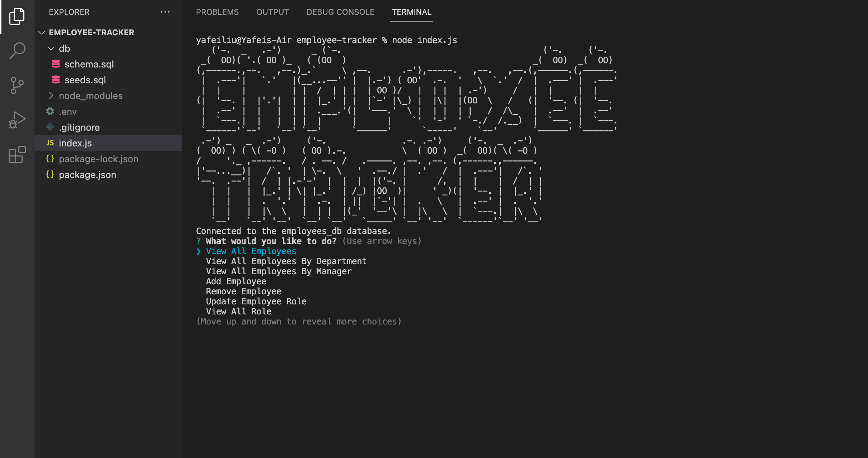Click braces icon beside package-lock.json

coord(50,159)
